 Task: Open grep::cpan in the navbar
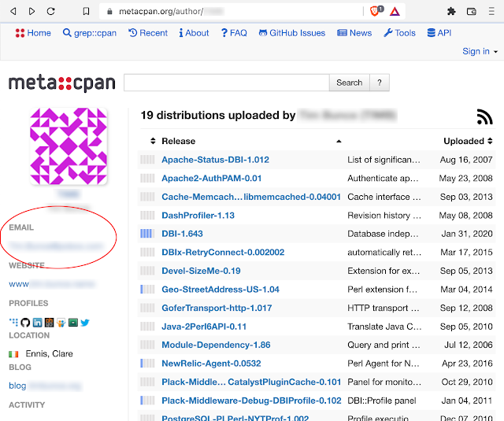click(90, 33)
